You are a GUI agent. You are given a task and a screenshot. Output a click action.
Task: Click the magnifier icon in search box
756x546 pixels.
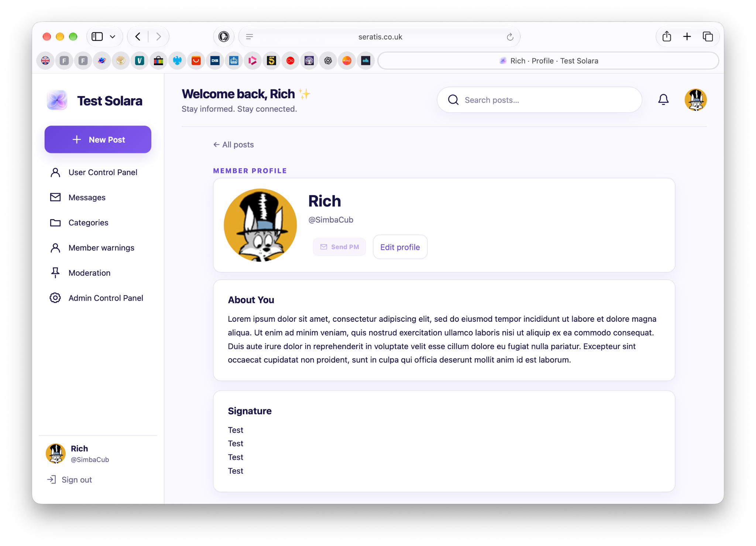coord(453,100)
